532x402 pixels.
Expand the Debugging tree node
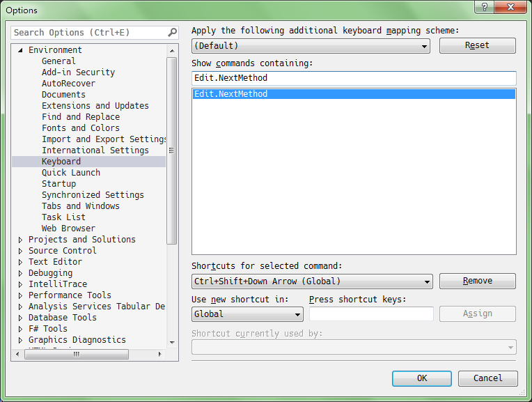[x=20, y=273]
